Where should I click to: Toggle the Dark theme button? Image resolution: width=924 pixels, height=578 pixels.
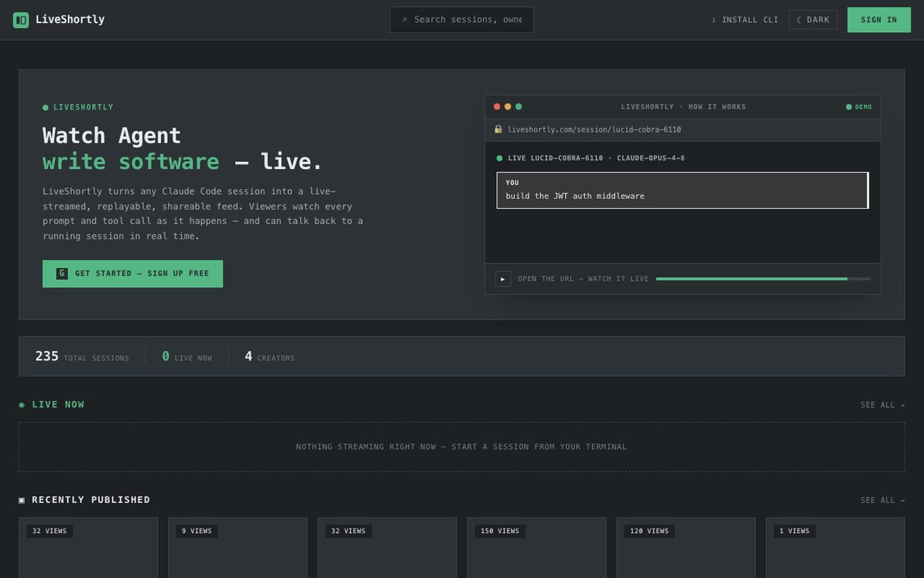[x=813, y=20]
